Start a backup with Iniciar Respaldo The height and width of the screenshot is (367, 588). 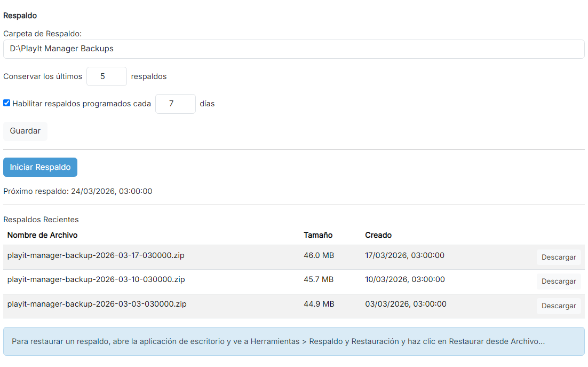(40, 167)
